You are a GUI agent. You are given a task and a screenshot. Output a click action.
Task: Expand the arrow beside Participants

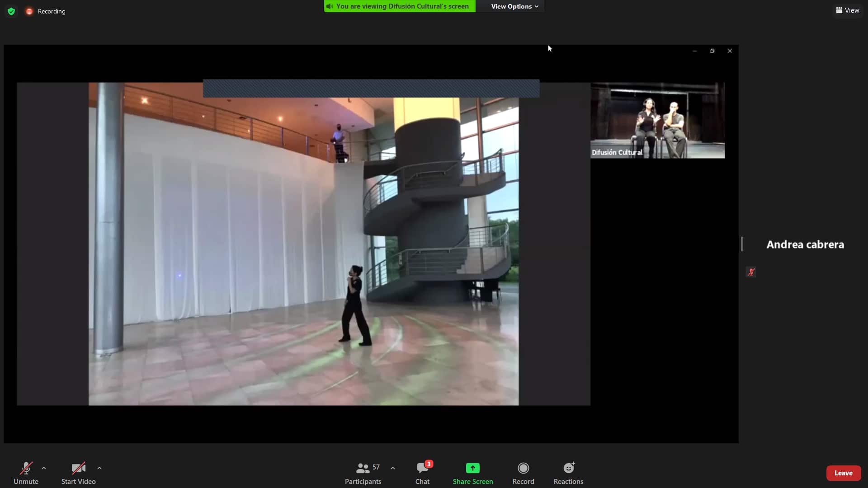(393, 468)
